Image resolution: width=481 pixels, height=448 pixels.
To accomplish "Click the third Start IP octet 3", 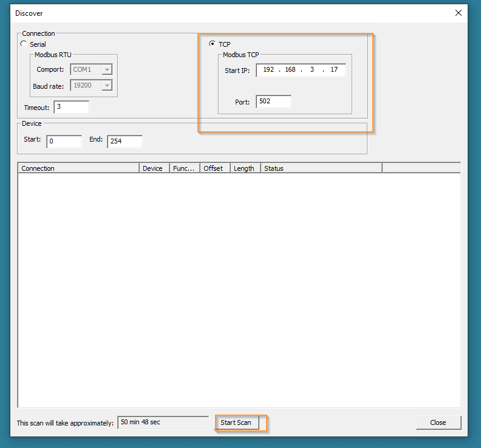I will [x=312, y=70].
